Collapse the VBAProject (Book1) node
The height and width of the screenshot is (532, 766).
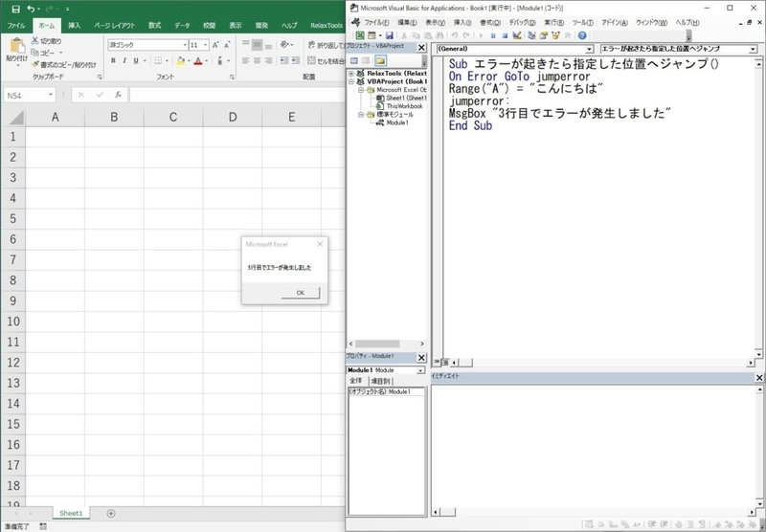tap(351, 81)
